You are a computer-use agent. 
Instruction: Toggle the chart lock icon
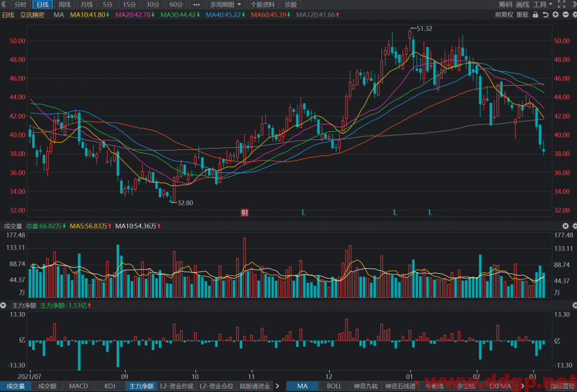click(x=535, y=15)
